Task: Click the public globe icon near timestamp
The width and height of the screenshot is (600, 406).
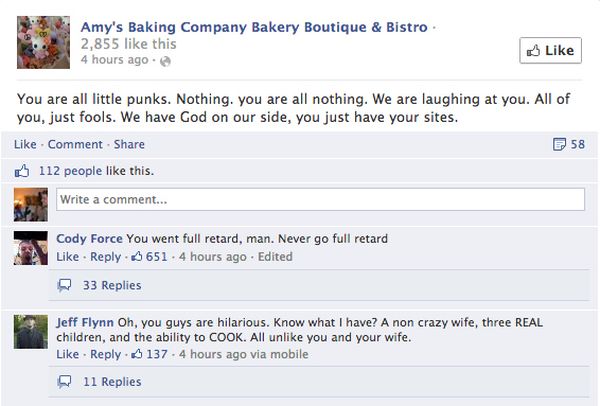Action: 165,61
